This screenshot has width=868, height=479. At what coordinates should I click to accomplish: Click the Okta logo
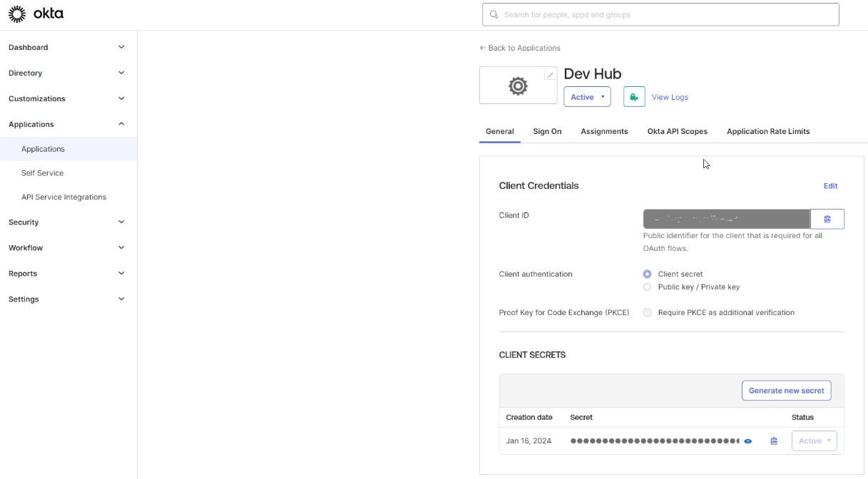click(x=36, y=14)
